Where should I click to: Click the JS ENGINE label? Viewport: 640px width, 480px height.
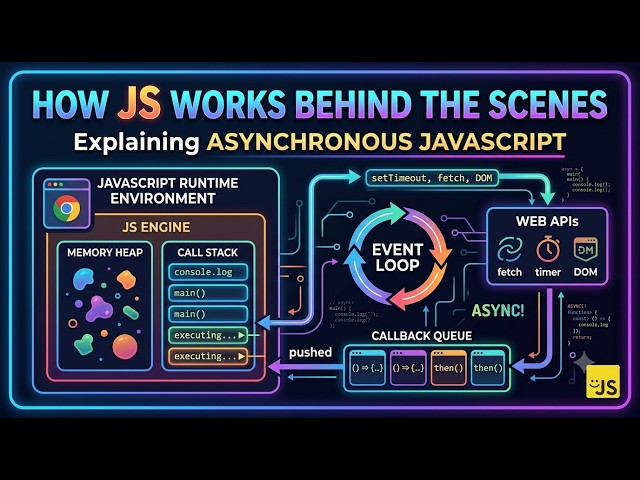[156, 227]
